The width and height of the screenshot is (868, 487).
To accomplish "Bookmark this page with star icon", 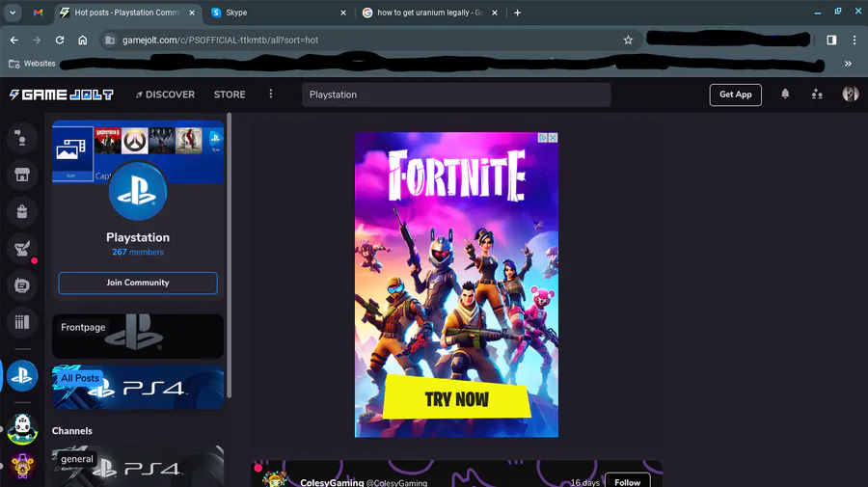I will pos(628,40).
